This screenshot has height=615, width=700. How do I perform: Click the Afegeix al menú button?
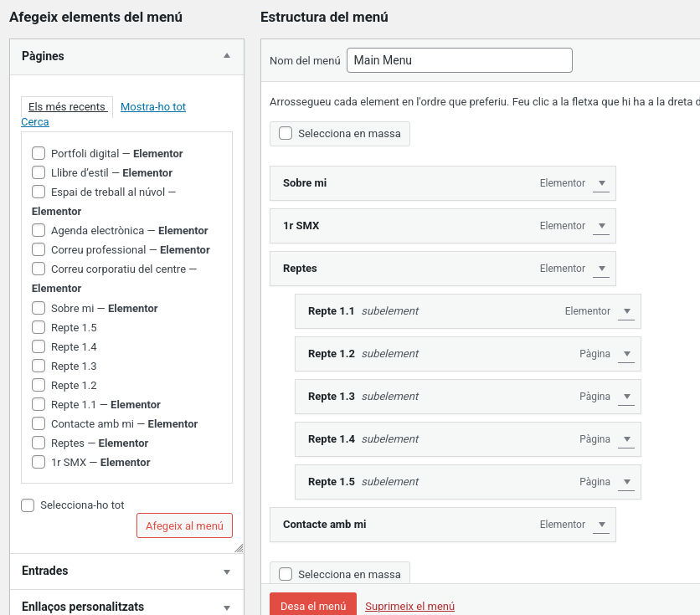[x=184, y=525]
